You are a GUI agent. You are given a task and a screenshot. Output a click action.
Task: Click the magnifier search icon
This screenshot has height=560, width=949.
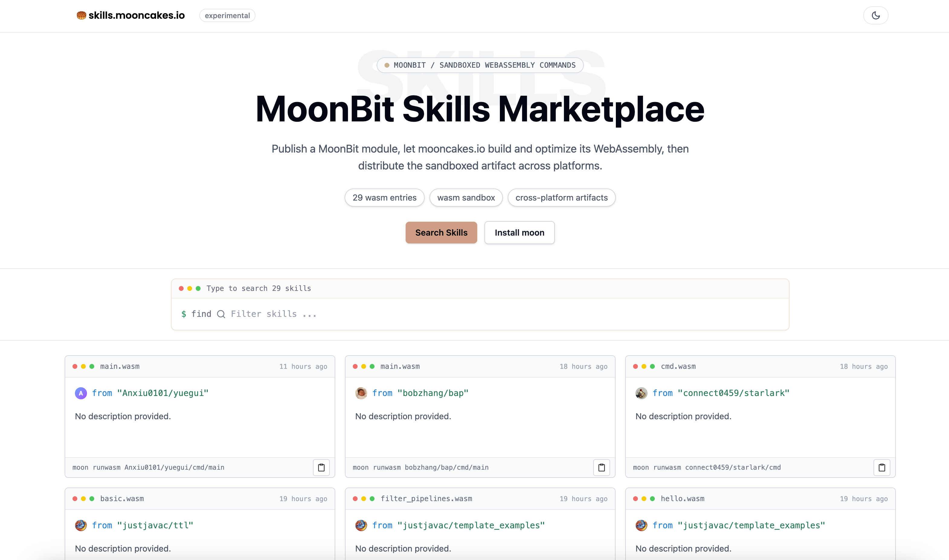(221, 314)
